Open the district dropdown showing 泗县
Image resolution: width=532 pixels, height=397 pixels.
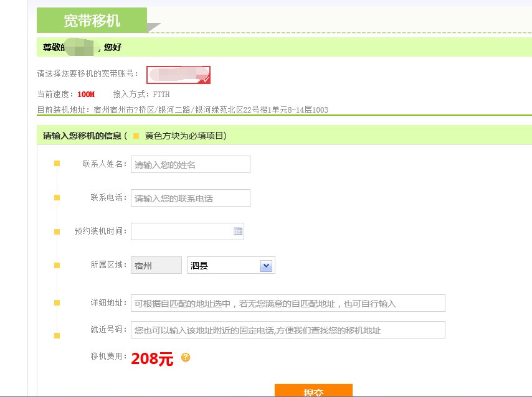point(230,264)
